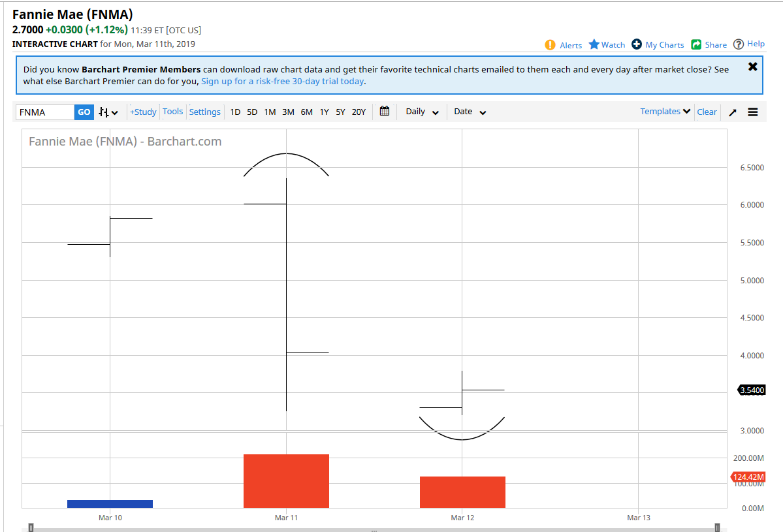783x532 pixels.
Task: Click the Watch star icon
Action: point(594,44)
